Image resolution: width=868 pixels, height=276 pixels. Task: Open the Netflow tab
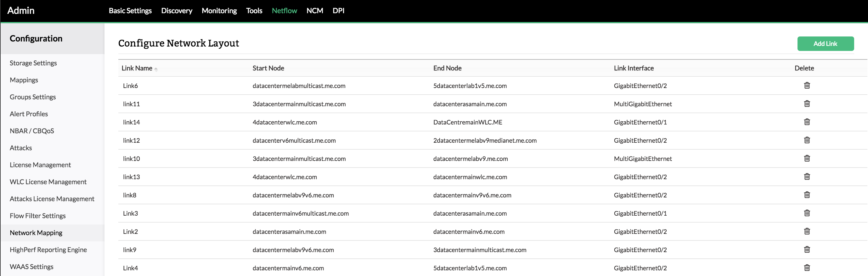pos(284,11)
